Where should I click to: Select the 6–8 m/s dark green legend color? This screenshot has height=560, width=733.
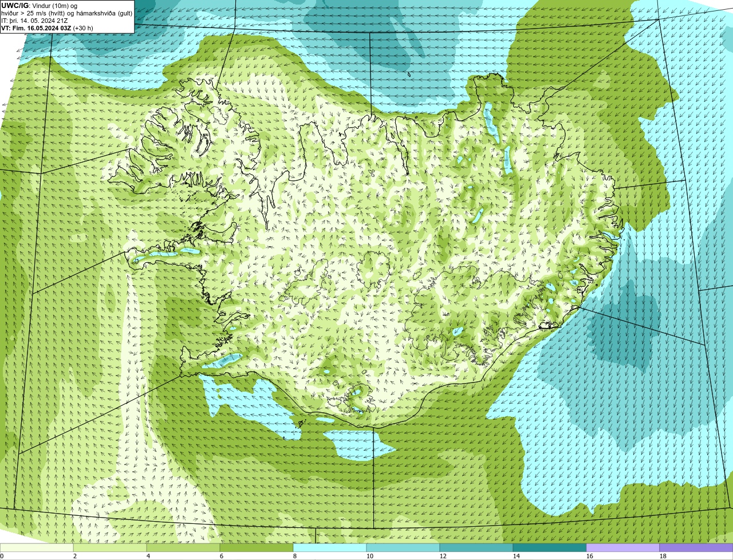click(x=257, y=547)
